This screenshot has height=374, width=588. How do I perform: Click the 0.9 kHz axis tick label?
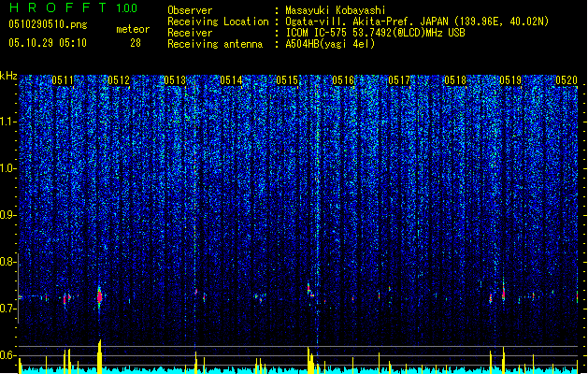7,215
